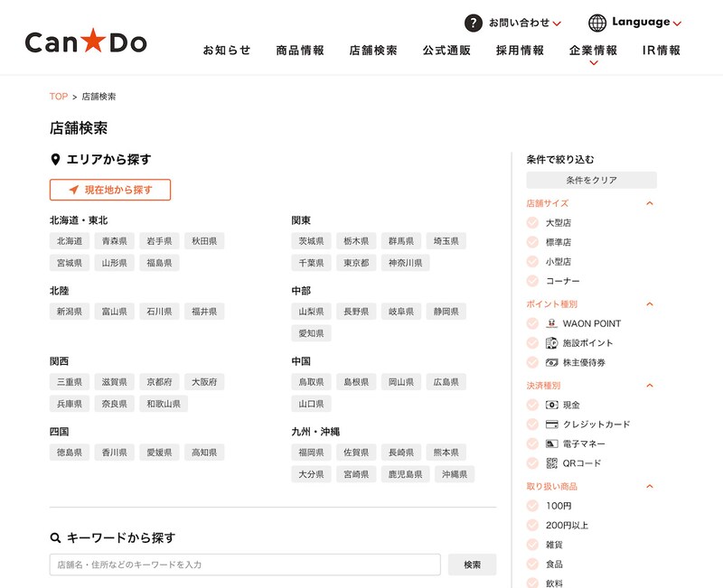Open the 企業情報 navigation menu

(x=590, y=52)
